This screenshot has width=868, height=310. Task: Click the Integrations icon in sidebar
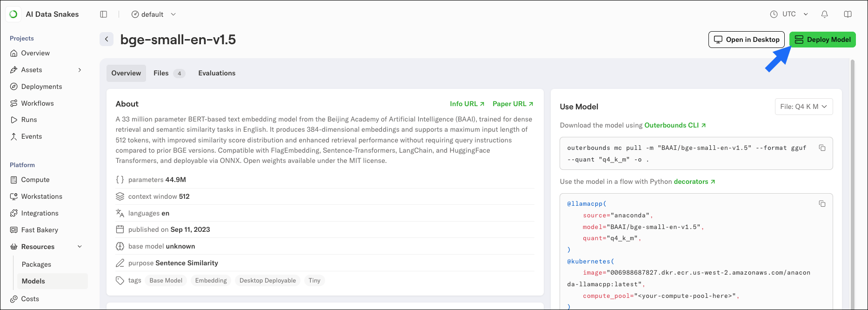click(14, 213)
